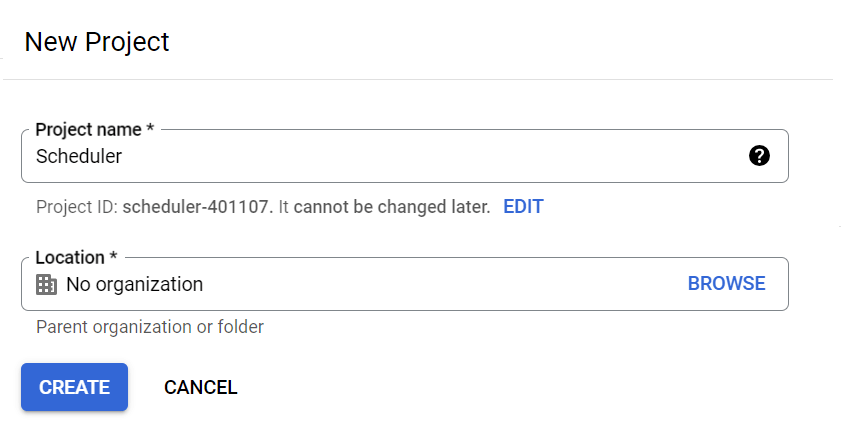Click the organization building icon
The width and height of the screenshot is (841, 445).
point(46,285)
